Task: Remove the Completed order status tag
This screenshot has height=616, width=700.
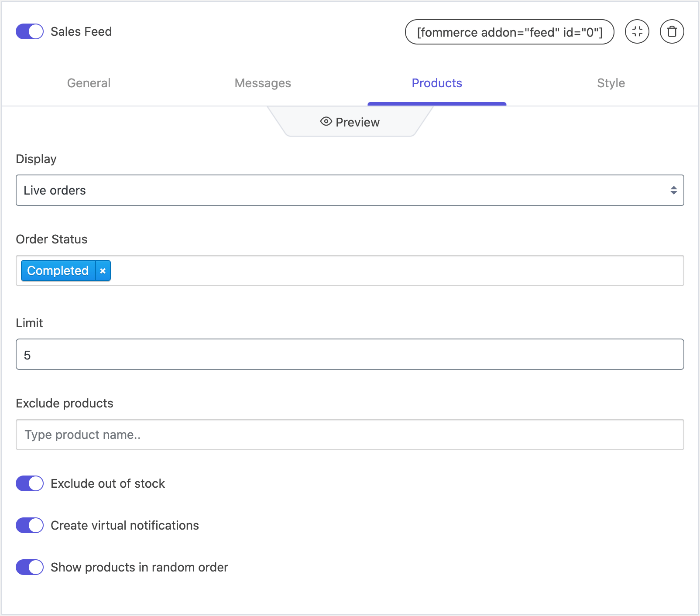Action: click(x=103, y=271)
